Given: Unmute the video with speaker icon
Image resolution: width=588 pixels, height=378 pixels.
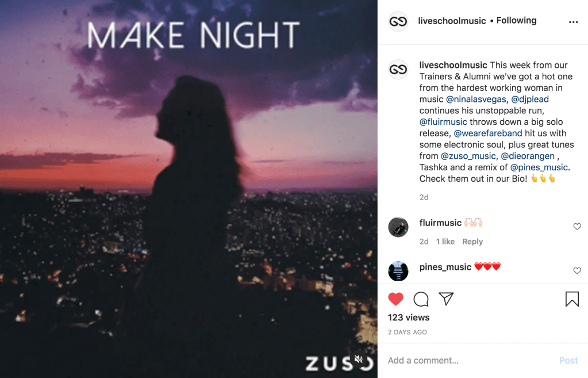Looking at the screenshot, I should [359, 359].
